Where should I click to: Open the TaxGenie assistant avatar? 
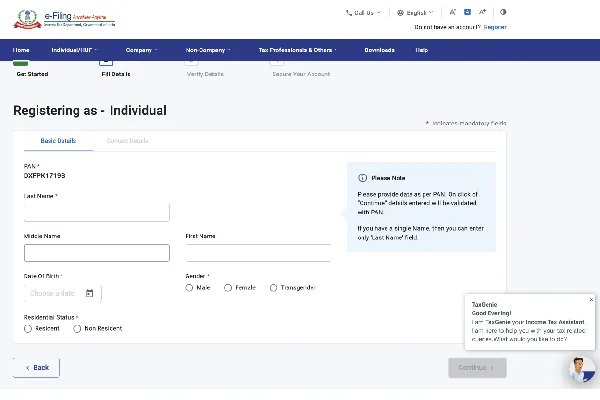coord(581,369)
